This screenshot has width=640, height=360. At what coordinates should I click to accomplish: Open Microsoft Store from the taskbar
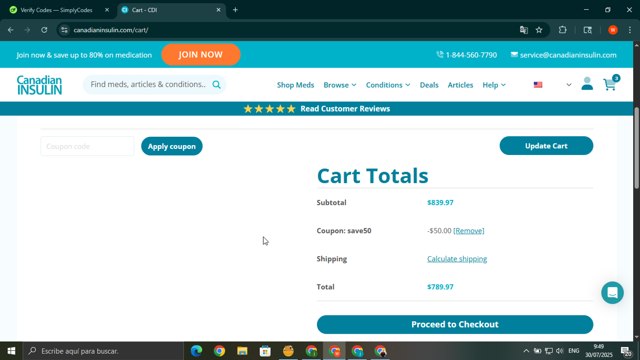pyautogui.click(x=265, y=351)
